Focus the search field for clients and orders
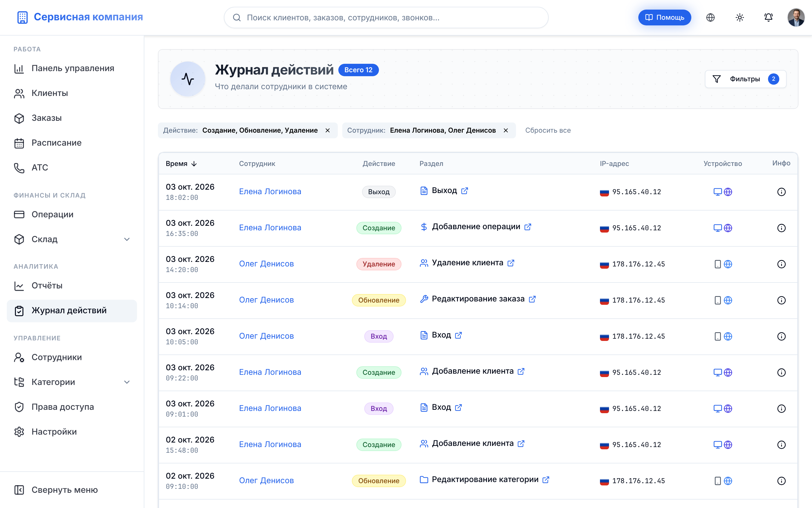The image size is (812, 508). click(386, 17)
